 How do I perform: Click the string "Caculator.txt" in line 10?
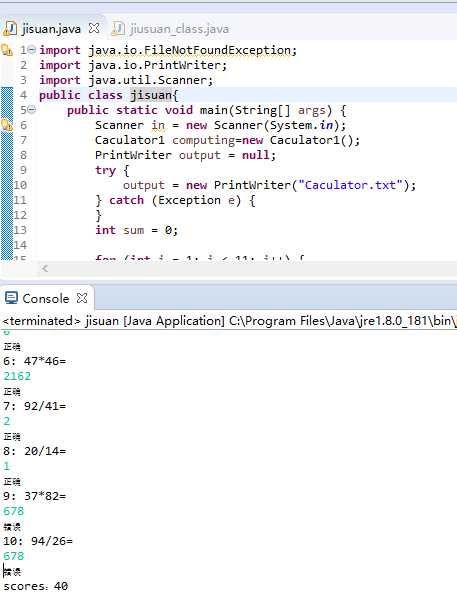350,185
